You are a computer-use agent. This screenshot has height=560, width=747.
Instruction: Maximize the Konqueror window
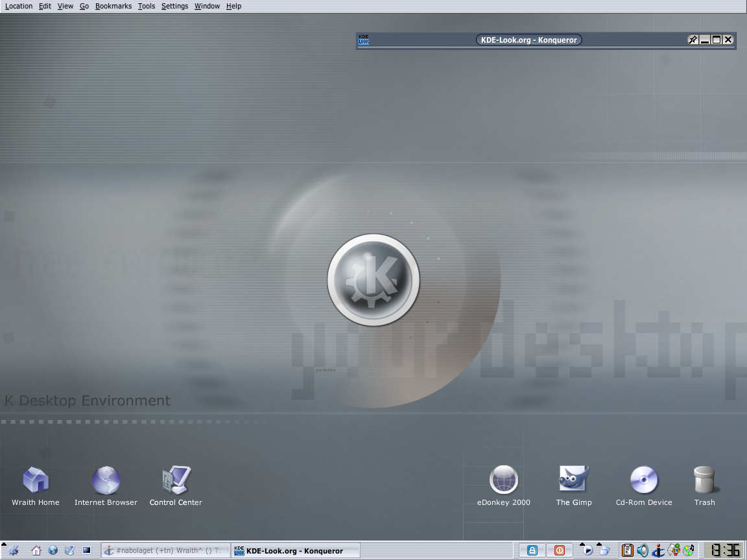pyautogui.click(x=716, y=40)
